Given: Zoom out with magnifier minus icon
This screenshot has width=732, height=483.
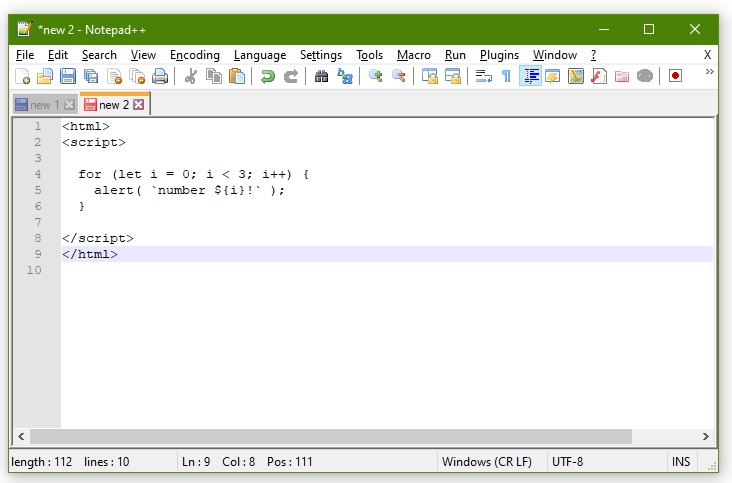Looking at the screenshot, I should [398, 76].
